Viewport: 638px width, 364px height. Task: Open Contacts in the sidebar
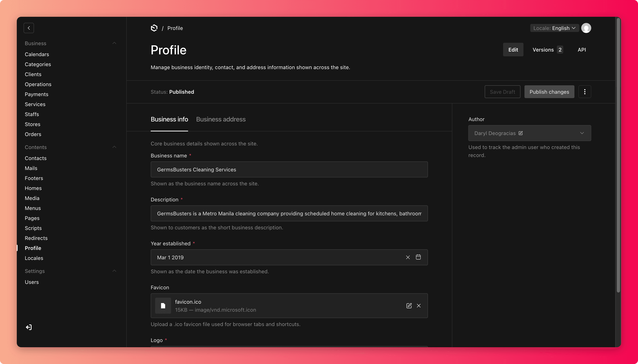[x=36, y=158]
